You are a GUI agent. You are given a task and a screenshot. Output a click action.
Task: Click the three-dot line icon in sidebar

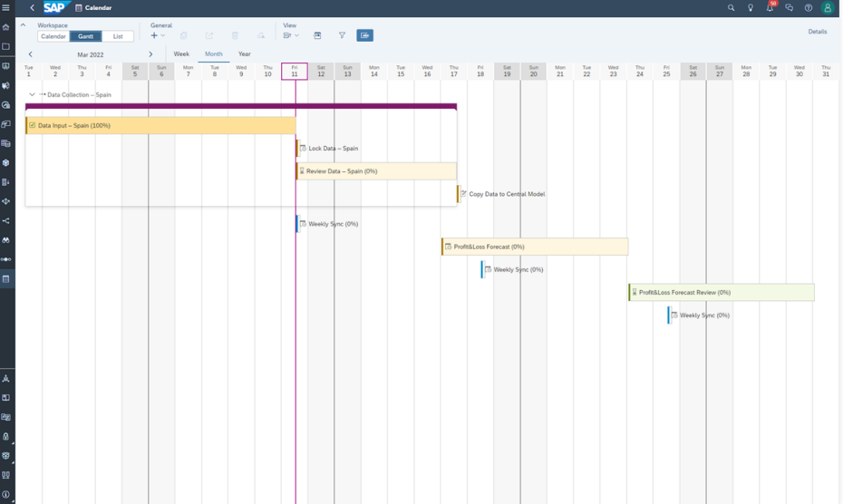pos(6,259)
